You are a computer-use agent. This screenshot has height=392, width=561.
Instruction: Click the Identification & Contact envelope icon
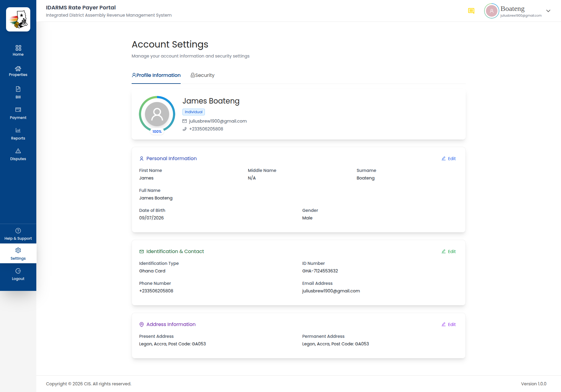coord(142,252)
